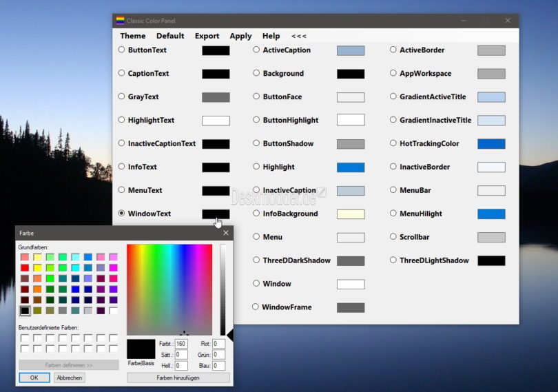This screenshot has height=392, width=558.
Task: Open the Export menu
Action: tap(207, 36)
